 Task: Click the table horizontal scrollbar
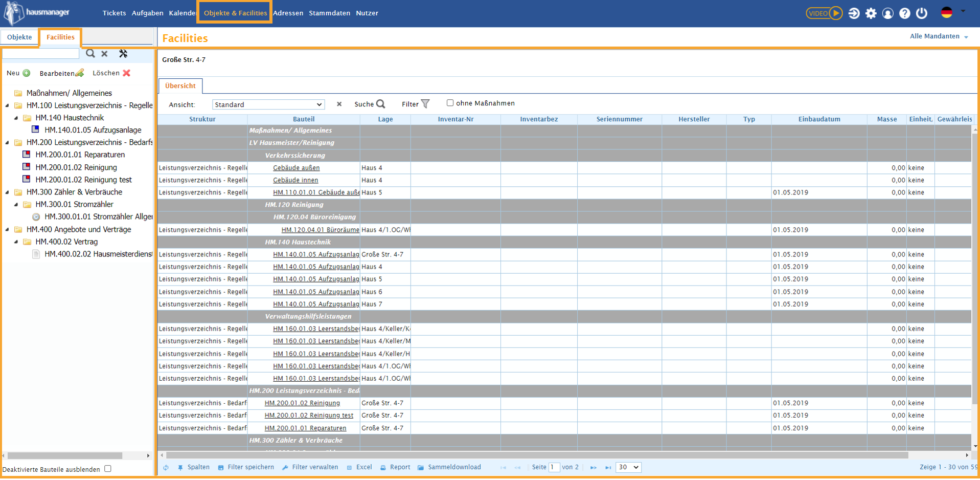(537, 455)
